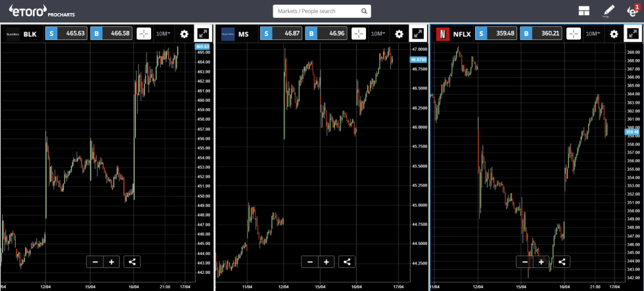Open the layout grid selector icon
The image size is (644, 291).
coord(584,11)
